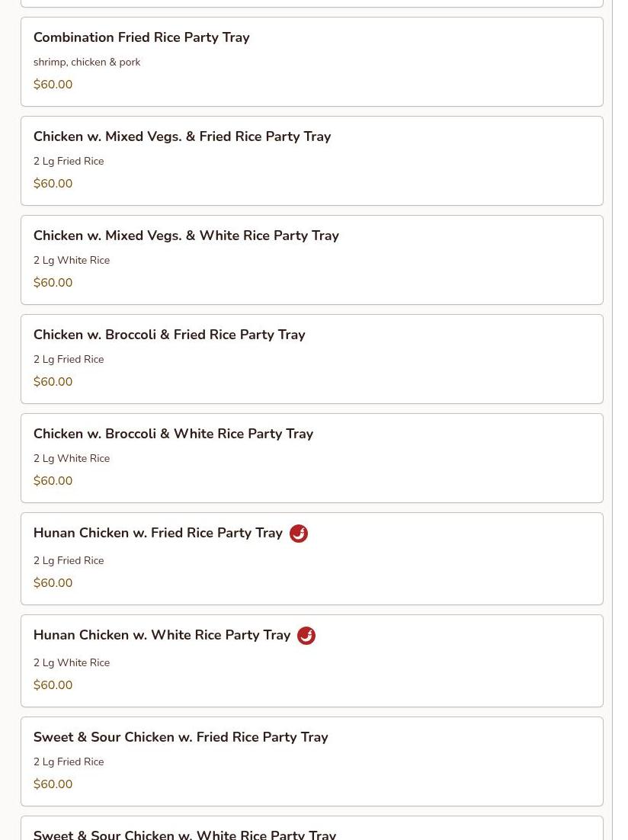Select Chicken w. Mixed Vegs. & White Rice Party Tray

[x=312, y=260]
